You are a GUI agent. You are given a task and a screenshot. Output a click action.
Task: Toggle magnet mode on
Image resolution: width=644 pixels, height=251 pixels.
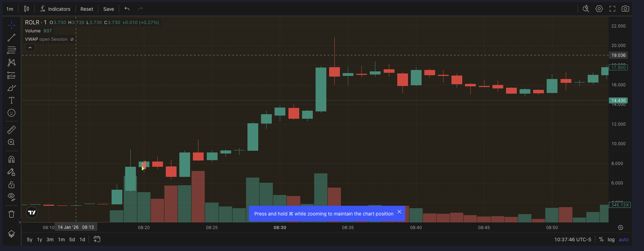pos(11,159)
